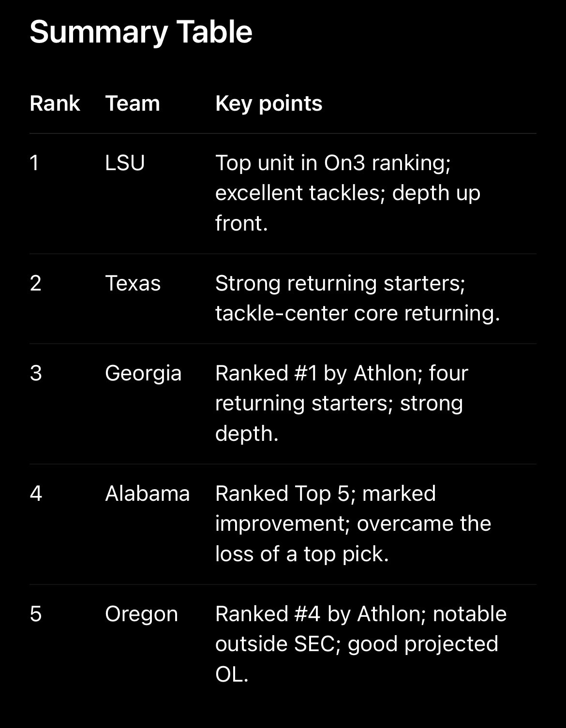Click rank number 3 cell
The width and height of the screenshot is (566, 728).
click(35, 373)
